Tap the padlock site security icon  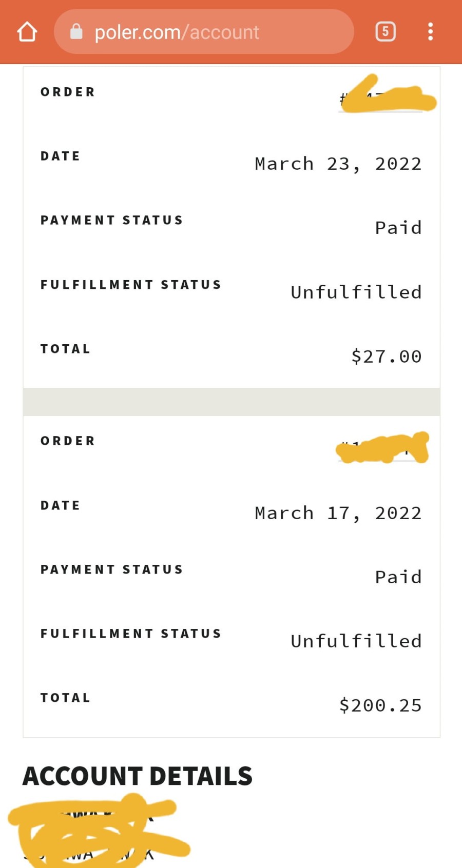tap(76, 32)
